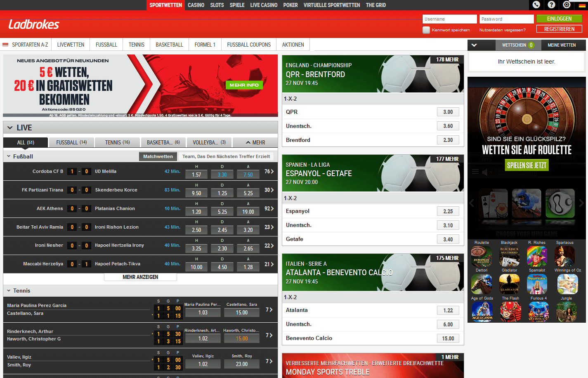Expand markets for Rinderknech vs Haworth tennis match

269,335
